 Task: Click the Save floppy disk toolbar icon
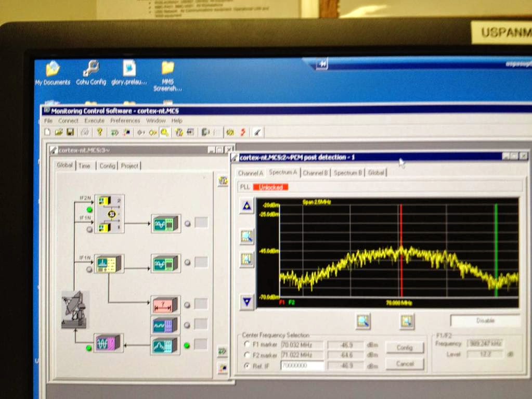point(70,132)
